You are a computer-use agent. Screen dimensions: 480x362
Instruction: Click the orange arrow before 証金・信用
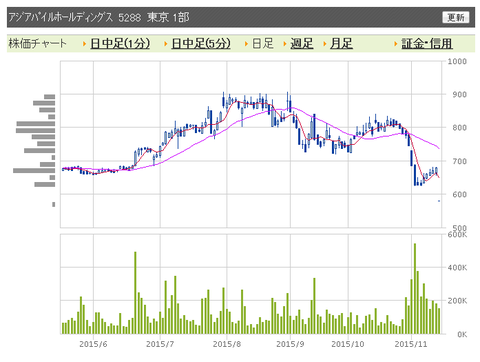(x=396, y=44)
